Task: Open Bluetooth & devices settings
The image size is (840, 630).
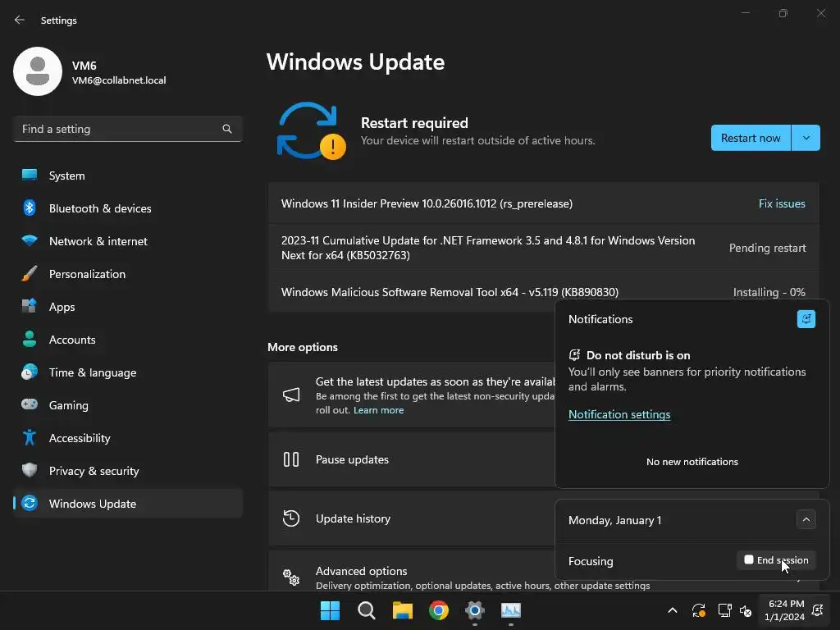Action: click(127, 208)
